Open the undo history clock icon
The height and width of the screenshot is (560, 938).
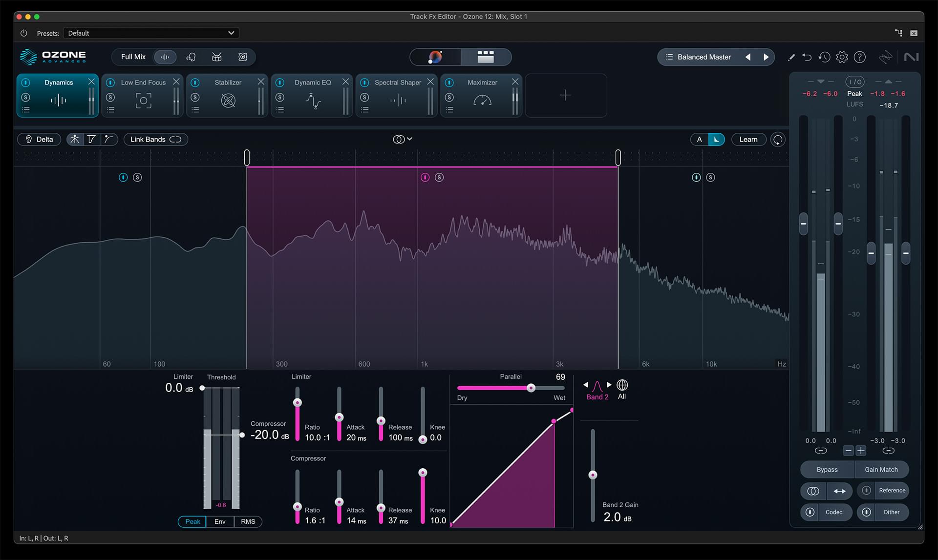pyautogui.click(x=825, y=57)
